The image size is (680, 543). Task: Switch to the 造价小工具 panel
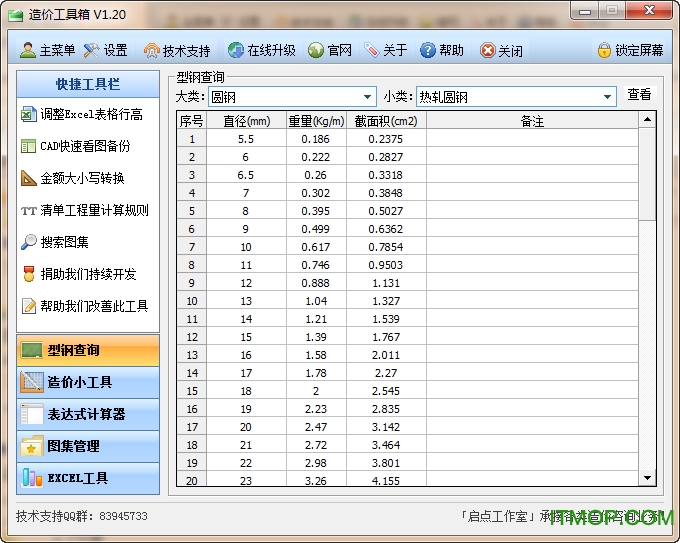click(x=88, y=382)
